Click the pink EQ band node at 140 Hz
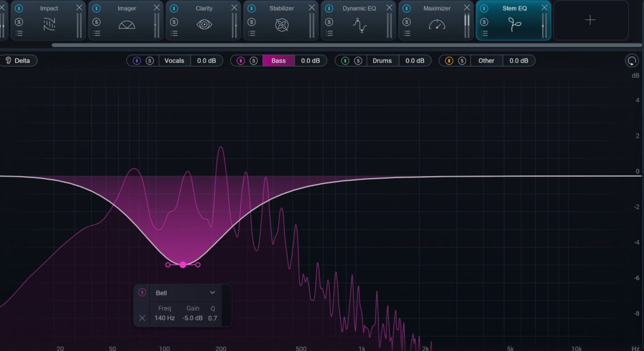The height and width of the screenshot is (351, 644). (183, 265)
